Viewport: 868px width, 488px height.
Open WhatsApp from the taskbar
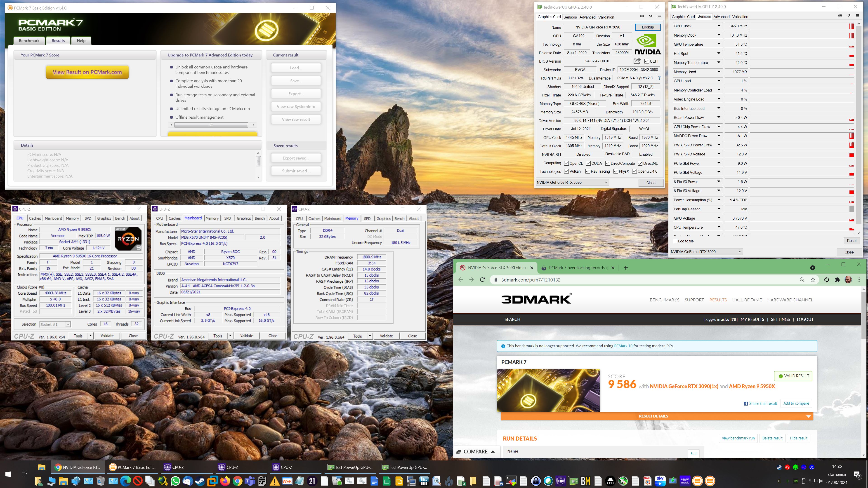[x=175, y=481]
